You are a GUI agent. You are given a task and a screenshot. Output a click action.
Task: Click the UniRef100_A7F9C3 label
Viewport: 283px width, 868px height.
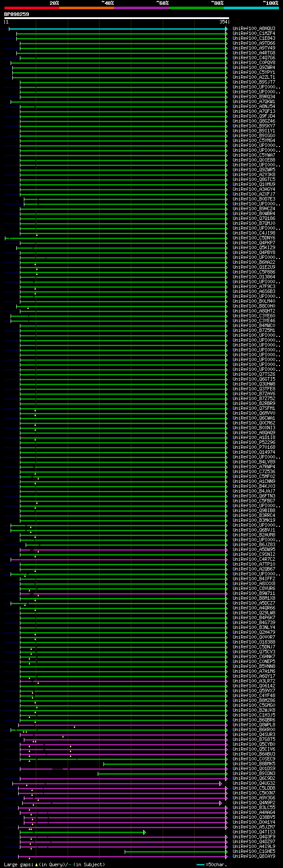254,286
